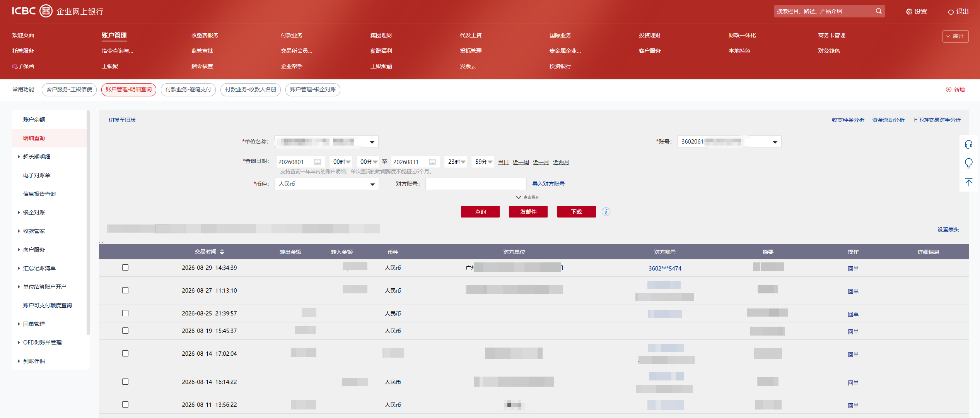Check the row dated 2026-08-27 11:13:10
Viewport: 980px width, 418px height.
125,290
